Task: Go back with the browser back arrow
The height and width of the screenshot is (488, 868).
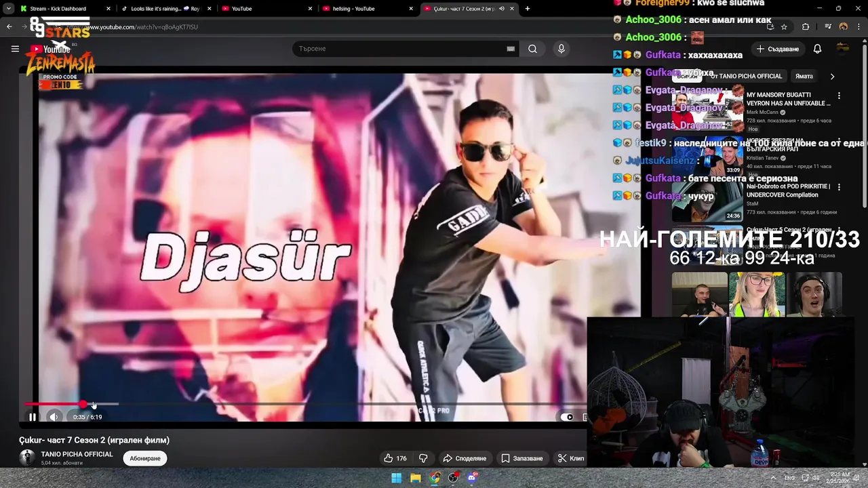Action: pyautogui.click(x=9, y=26)
